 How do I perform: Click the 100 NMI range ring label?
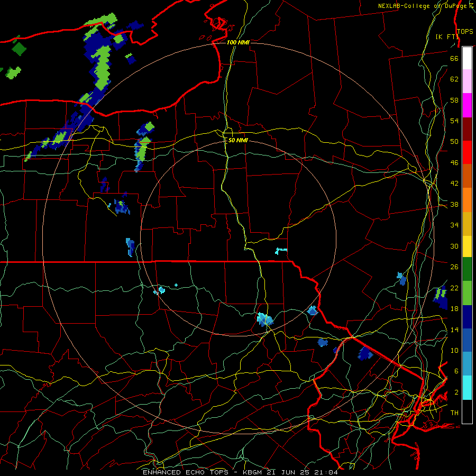point(238,42)
